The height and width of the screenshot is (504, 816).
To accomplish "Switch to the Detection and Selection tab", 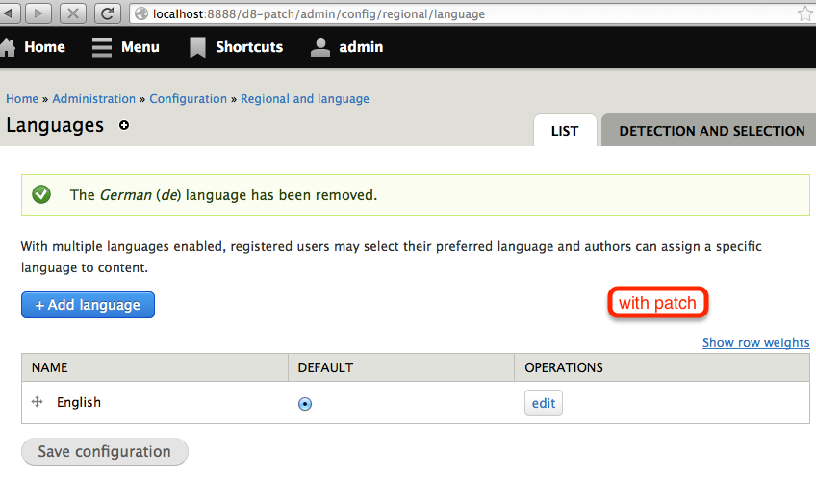I will [711, 131].
